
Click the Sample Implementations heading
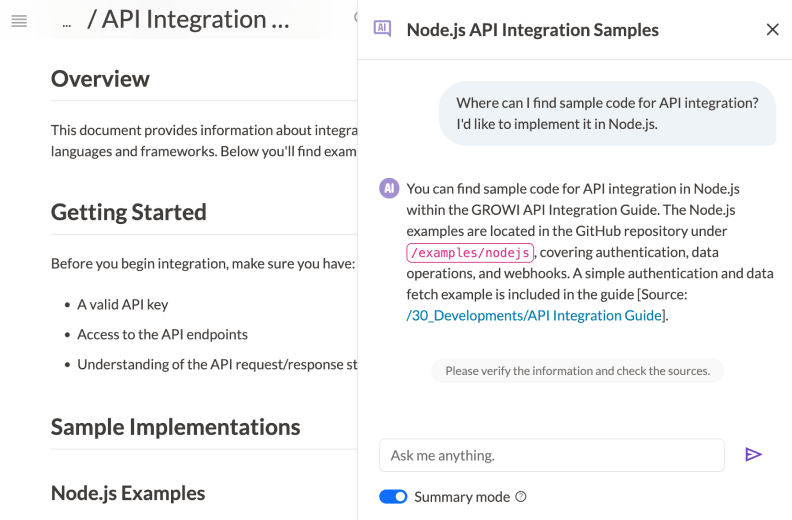pyautogui.click(x=175, y=428)
